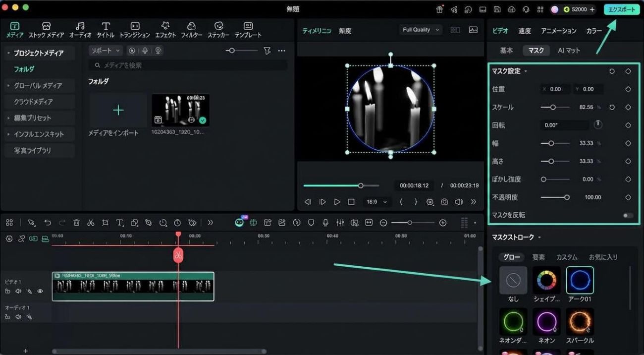The height and width of the screenshot is (355, 644).
Task: Click the preview playback progress slider
Action: coord(341,185)
